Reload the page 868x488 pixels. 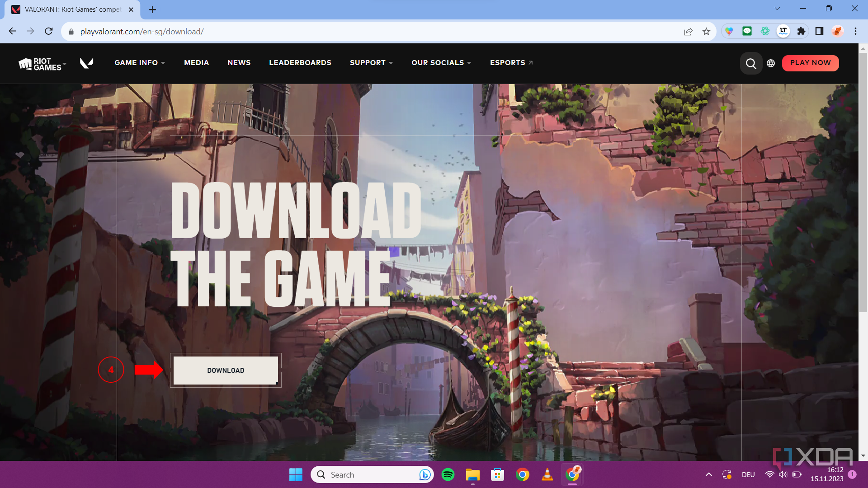(x=49, y=31)
